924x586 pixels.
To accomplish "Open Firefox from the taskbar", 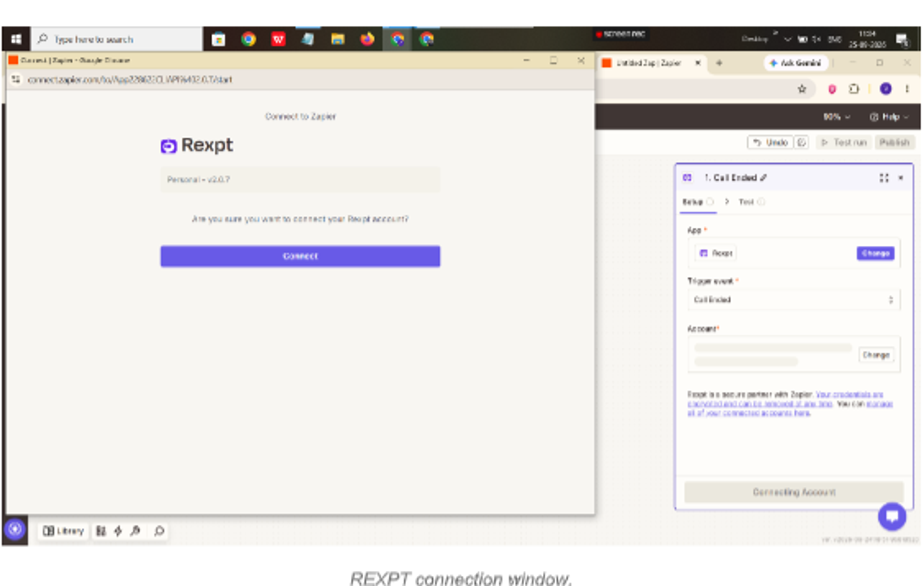I will click(367, 39).
